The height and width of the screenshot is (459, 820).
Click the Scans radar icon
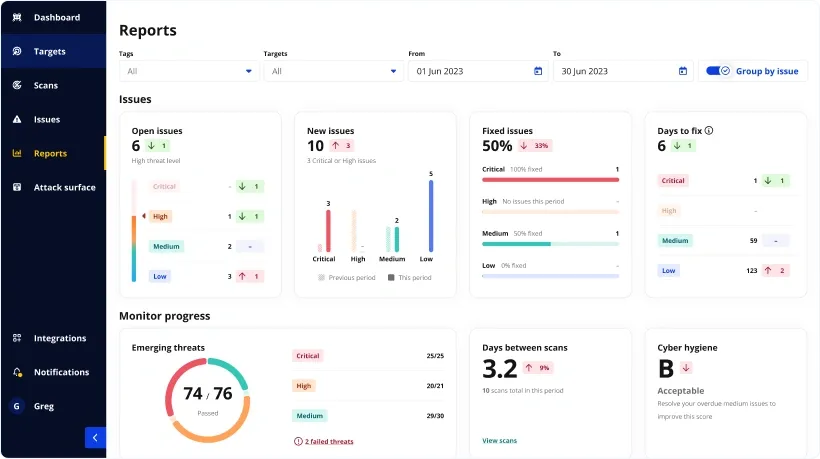(17, 85)
